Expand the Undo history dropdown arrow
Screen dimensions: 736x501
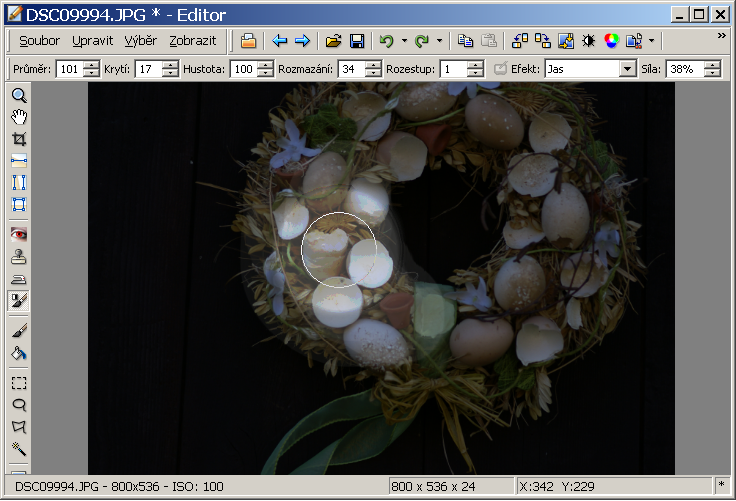click(x=404, y=41)
